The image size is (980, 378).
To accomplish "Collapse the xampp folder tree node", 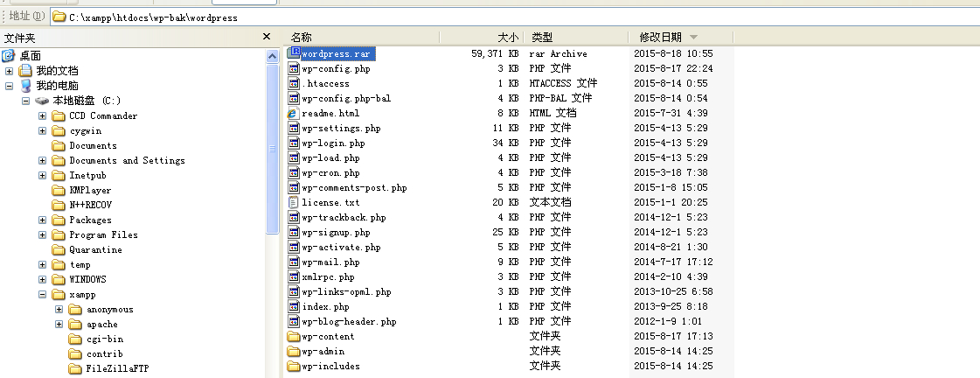I will coord(43,295).
